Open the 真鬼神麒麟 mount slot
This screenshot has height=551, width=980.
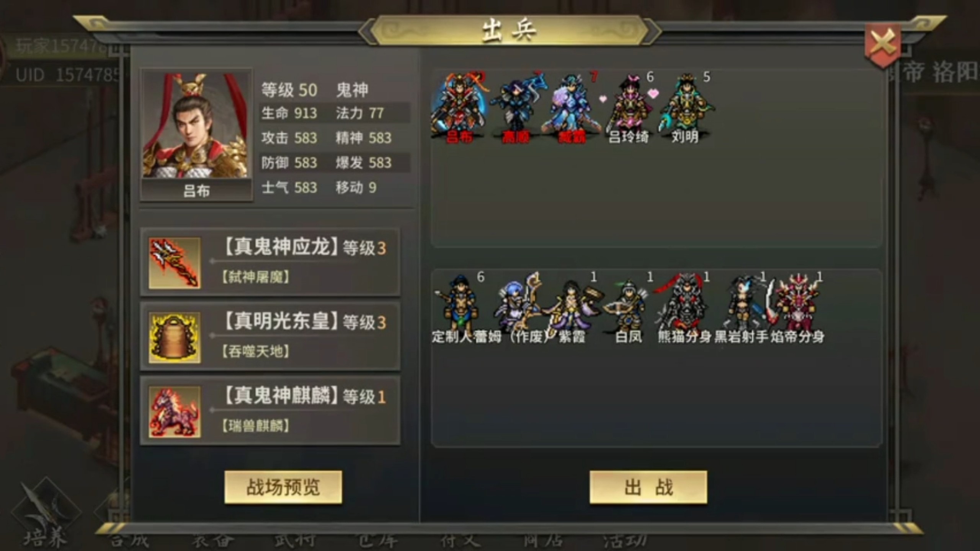click(x=270, y=411)
